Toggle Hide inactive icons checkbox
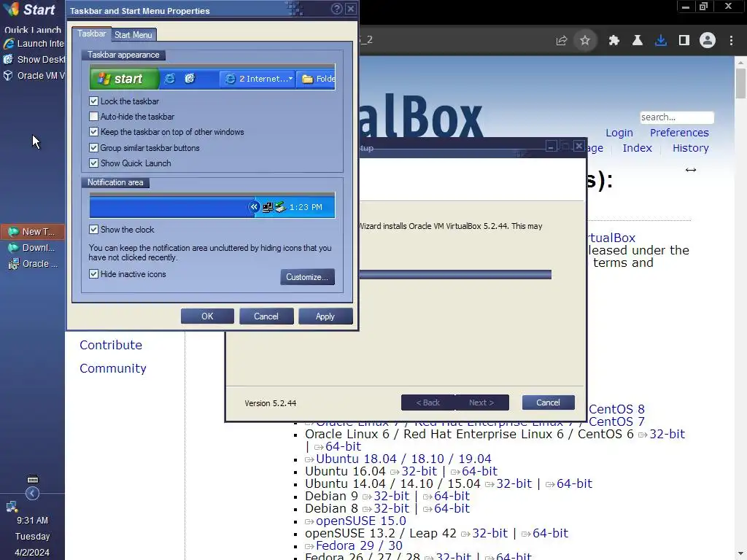Image resolution: width=747 pixels, height=560 pixels. tap(94, 274)
